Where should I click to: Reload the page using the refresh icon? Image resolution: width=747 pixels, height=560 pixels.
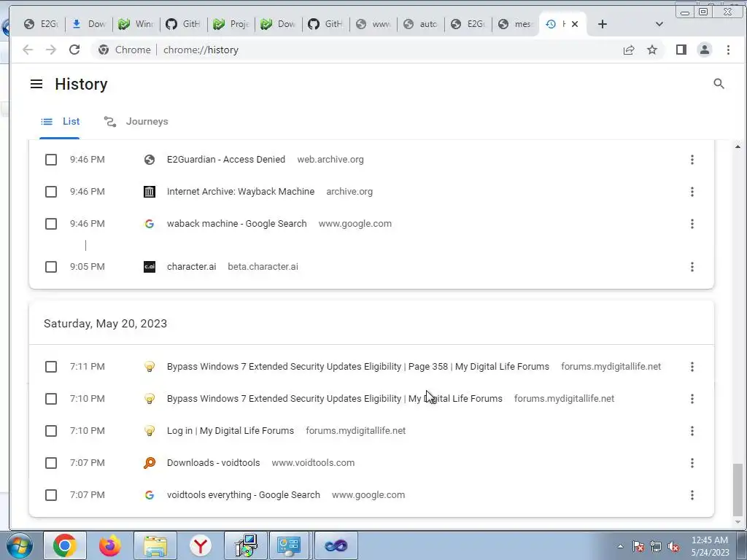point(74,50)
